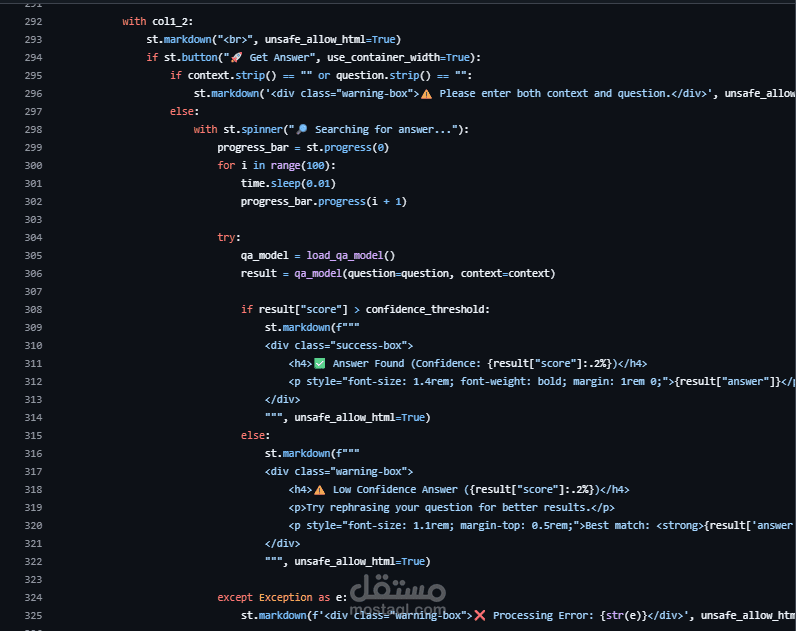Click 'except Exception as e:' line
The width and height of the screenshot is (796, 631).
[282, 598]
